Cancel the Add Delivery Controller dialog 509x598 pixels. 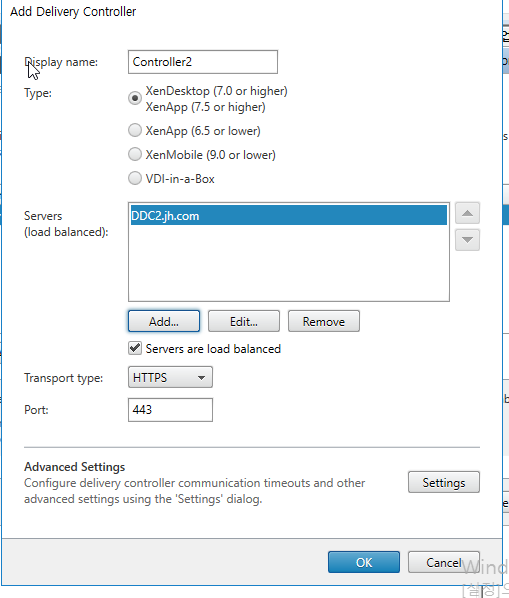tap(444, 562)
